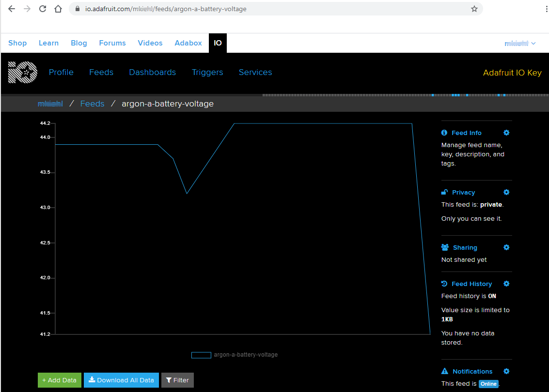Click the argon-a-battery-voltage breadcrumb title
Image resolution: width=549 pixels, height=392 pixels.
tap(168, 104)
